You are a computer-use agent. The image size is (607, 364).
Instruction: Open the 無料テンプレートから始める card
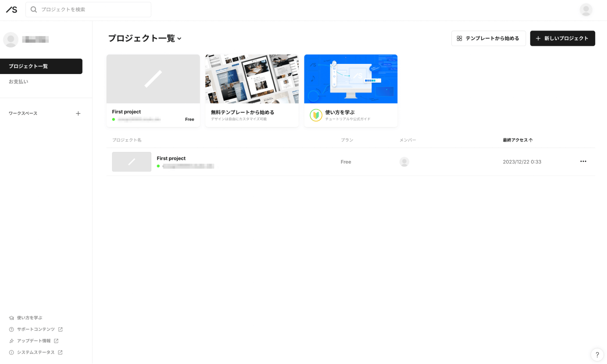252,90
